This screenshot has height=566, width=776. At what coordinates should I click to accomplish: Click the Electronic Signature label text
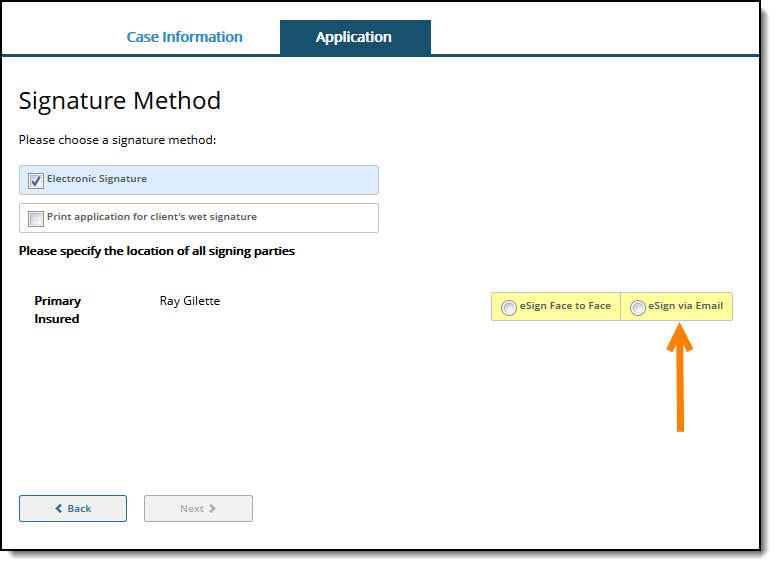click(x=97, y=179)
